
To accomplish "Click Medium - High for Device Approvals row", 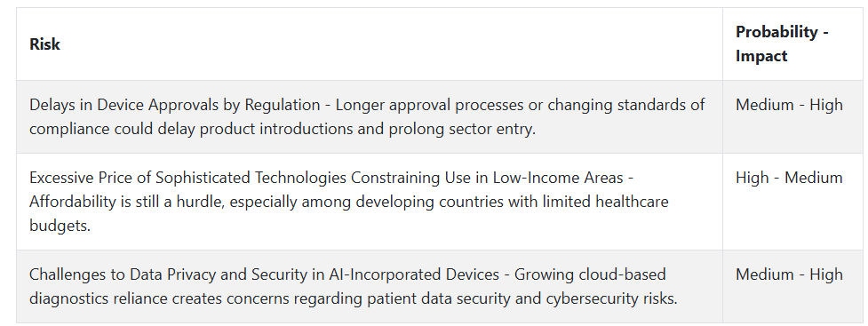I will [789, 105].
